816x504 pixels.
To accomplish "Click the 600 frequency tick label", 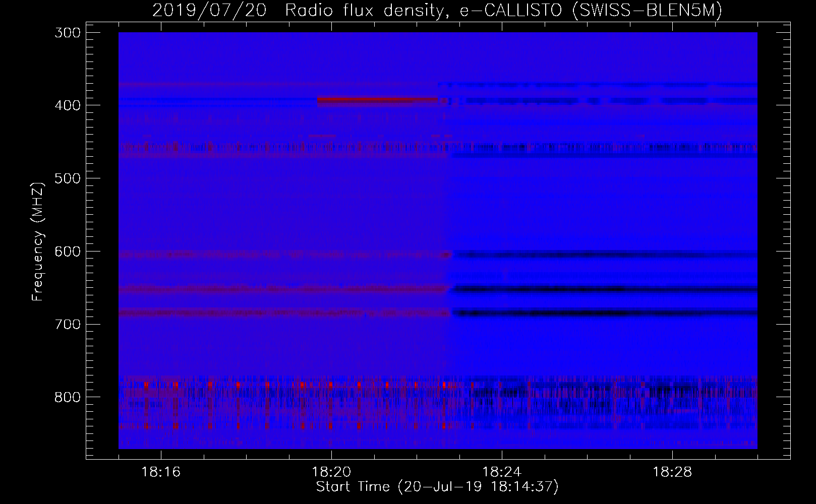I will pos(67,251).
